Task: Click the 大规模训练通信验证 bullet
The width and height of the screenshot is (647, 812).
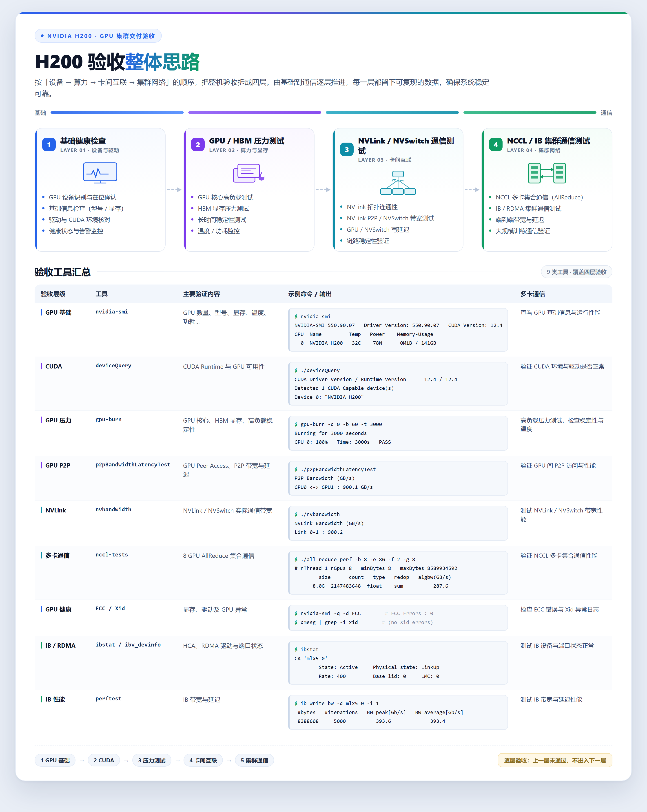Action: (x=523, y=231)
